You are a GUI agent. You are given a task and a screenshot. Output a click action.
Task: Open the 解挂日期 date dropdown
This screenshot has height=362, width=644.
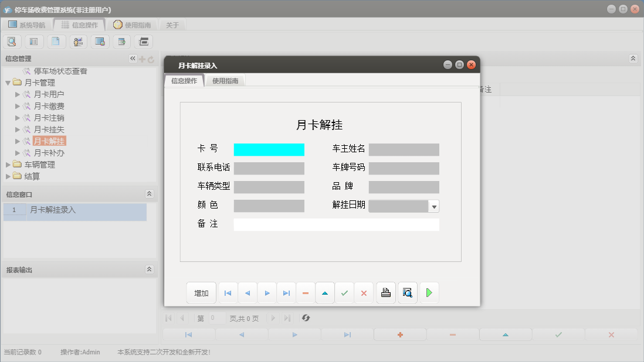pyautogui.click(x=434, y=206)
